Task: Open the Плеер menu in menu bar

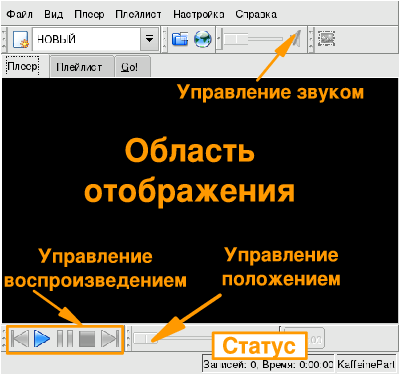Action: click(89, 15)
